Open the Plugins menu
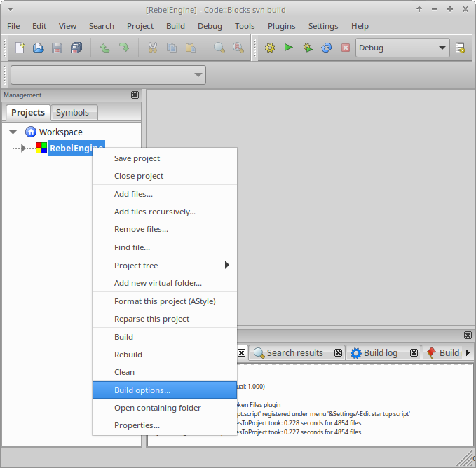Image resolution: width=476 pixels, height=468 pixels. tap(281, 26)
